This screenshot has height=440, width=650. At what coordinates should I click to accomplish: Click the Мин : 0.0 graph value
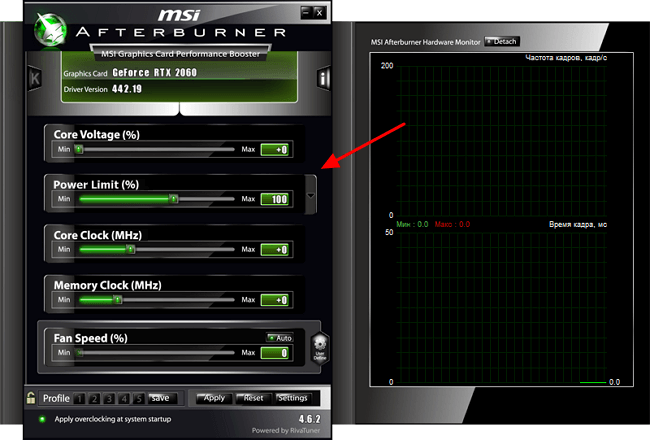click(412, 224)
